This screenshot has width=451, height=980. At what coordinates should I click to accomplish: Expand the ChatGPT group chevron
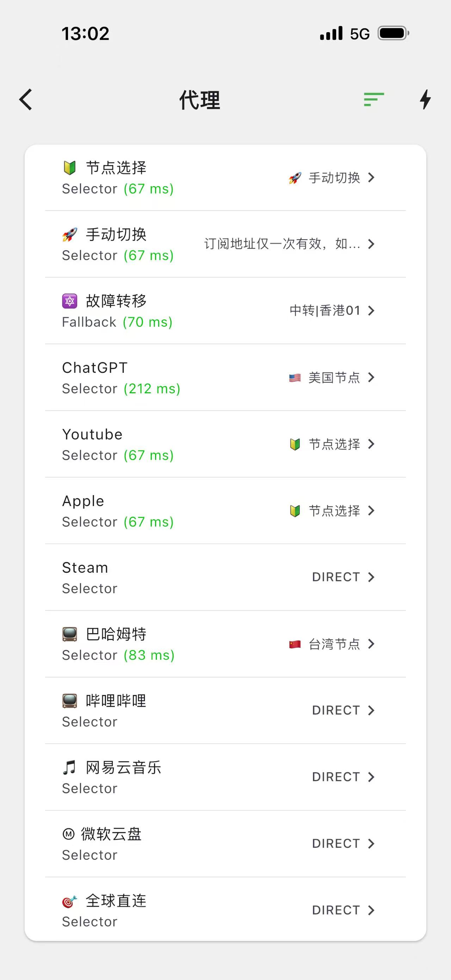pyautogui.click(x=371, y=377)
